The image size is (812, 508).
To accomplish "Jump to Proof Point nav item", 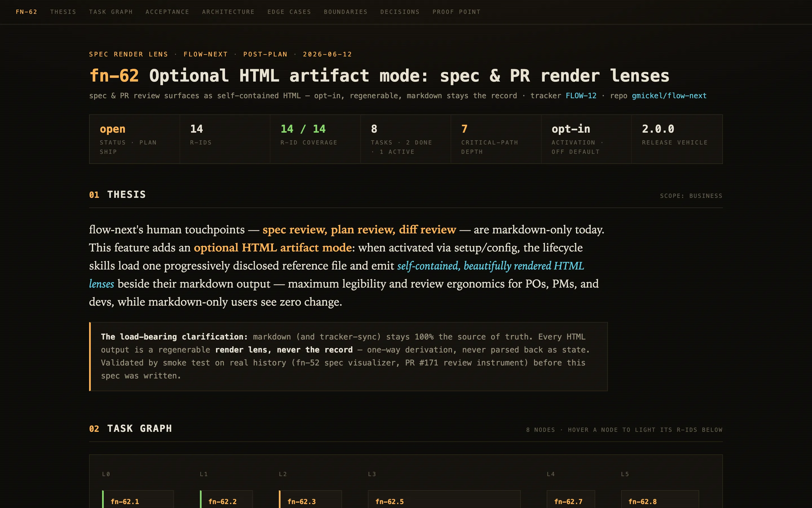I will (x=456, y=12).
